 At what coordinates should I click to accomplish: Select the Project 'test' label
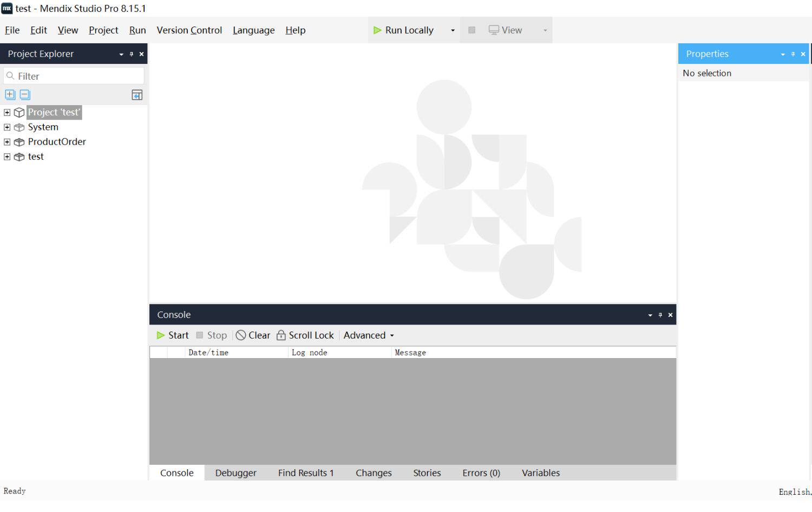coord(54,113)
